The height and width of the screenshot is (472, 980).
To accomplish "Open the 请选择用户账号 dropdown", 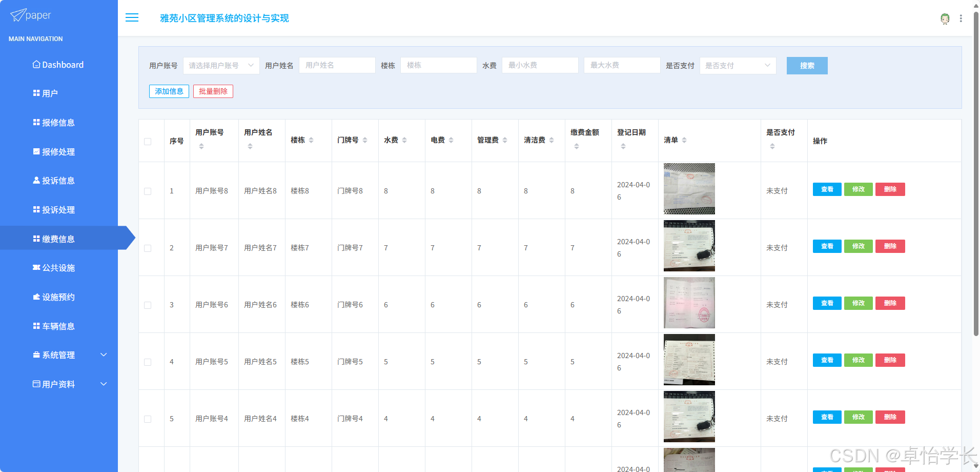I will (x=221, y=66).
